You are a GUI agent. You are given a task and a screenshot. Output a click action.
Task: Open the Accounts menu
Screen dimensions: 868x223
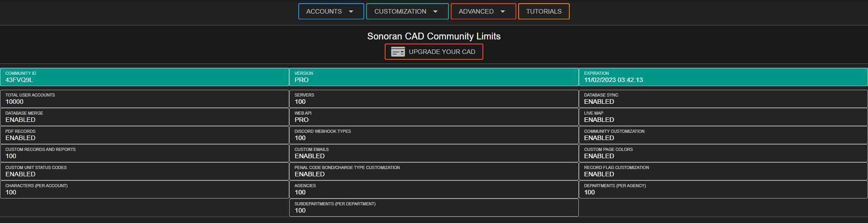(x=324, y=12)
